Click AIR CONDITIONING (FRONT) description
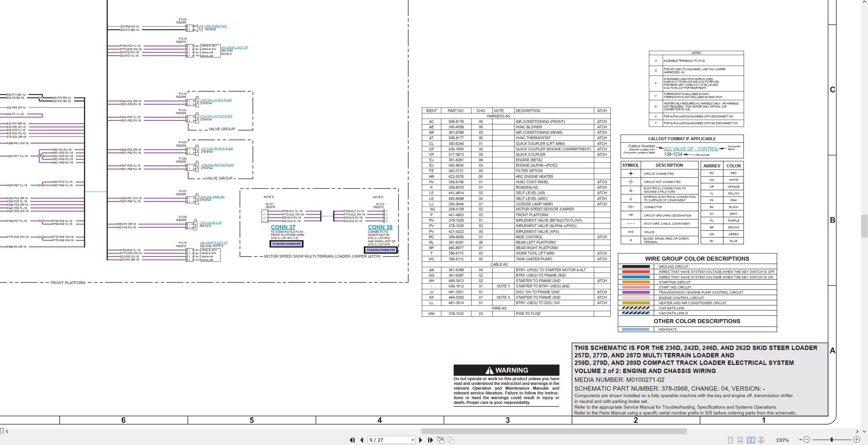The image size is (868, 445). point(540,122)
